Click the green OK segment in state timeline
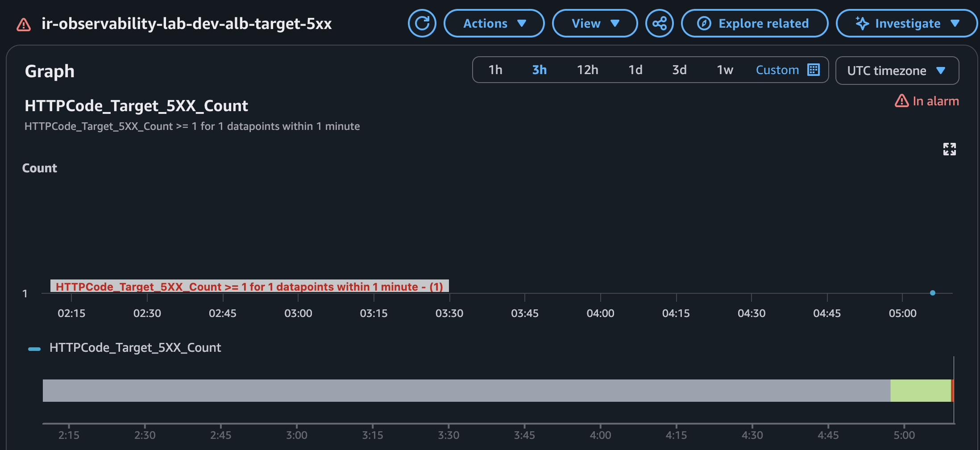The width and height of the screenshot is (980, 450). (920, 391)
